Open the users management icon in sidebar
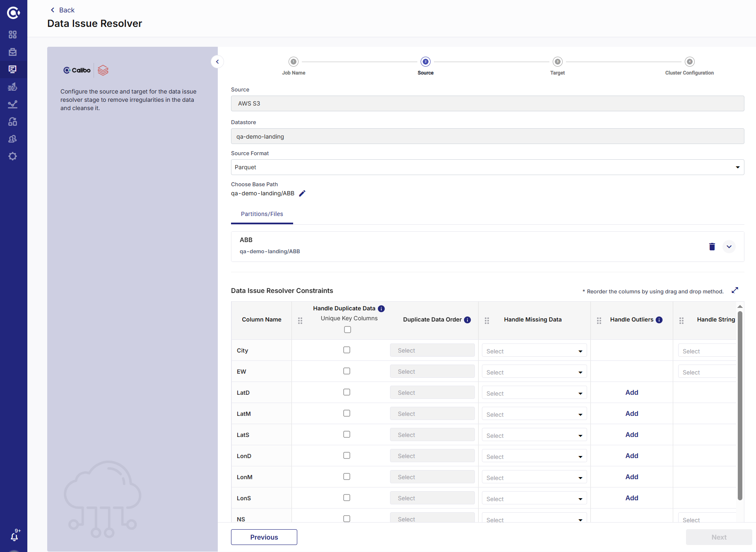The image size is (756, 552). [x=13, y=139]
